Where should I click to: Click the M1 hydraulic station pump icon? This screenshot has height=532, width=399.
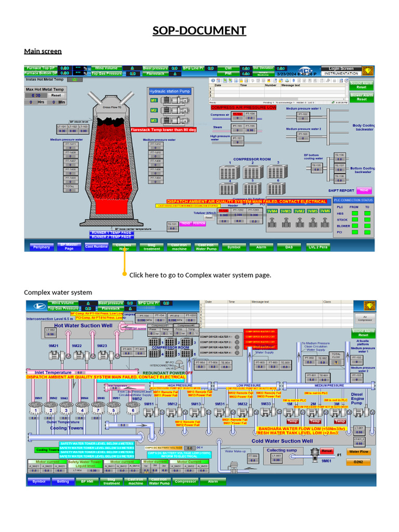[x=175, y=100]
